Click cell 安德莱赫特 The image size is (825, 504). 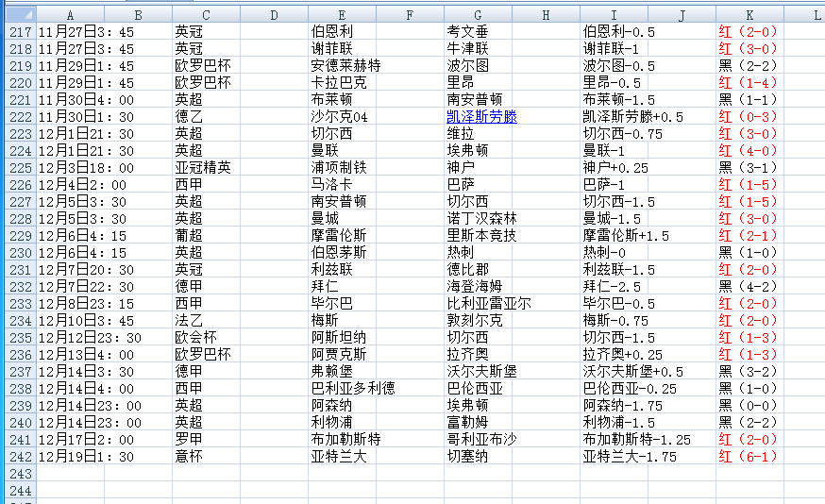click(345, 66)
